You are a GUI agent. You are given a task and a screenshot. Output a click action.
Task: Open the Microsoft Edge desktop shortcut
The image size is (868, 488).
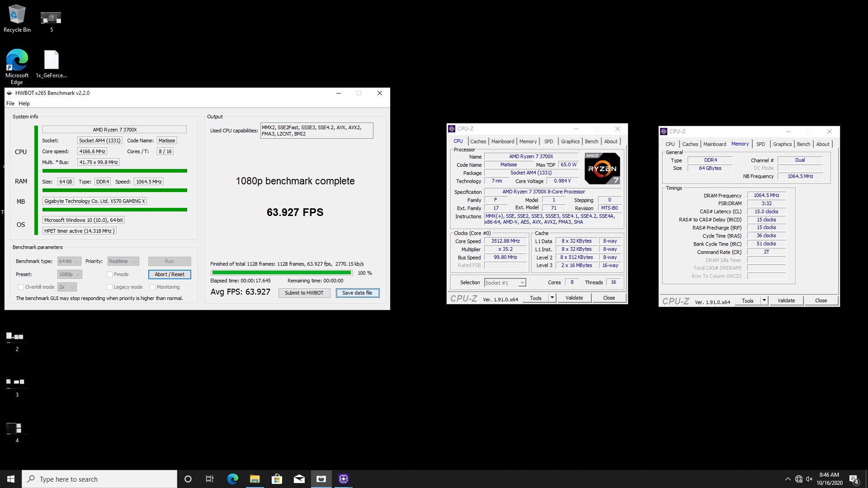(x=17, y=66)
